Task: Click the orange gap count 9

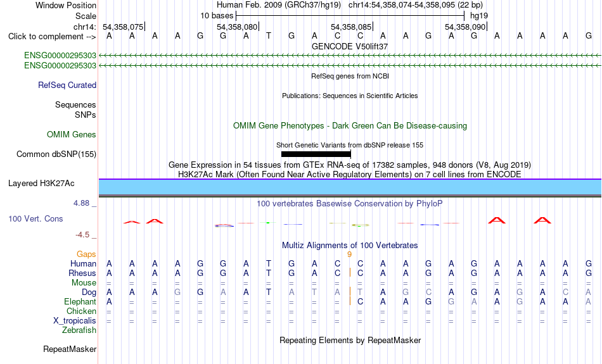Action: [349, 254]
